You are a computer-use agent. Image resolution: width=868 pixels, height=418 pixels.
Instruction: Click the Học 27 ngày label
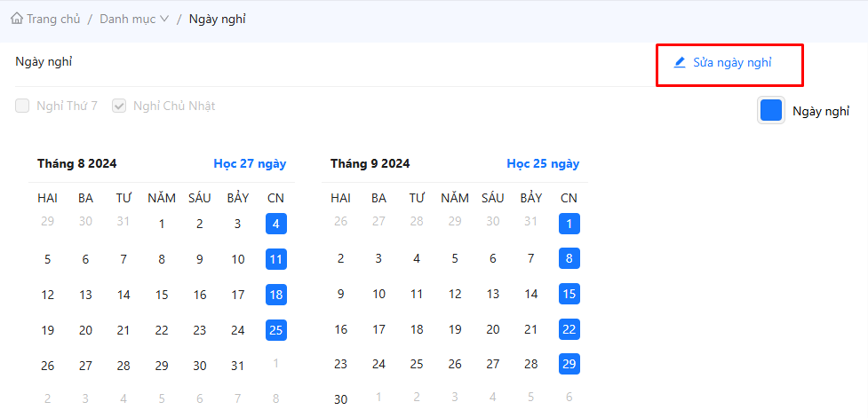pos(250,163)
